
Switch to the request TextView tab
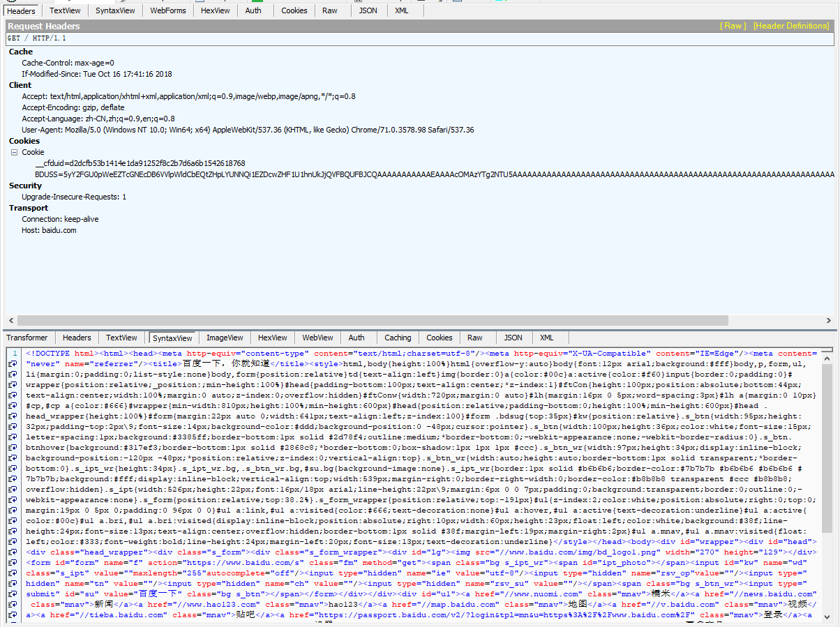pos(65,10)
